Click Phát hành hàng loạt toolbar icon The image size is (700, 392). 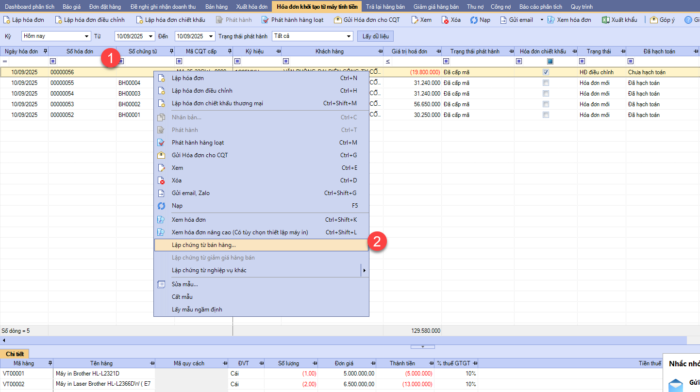265,20
